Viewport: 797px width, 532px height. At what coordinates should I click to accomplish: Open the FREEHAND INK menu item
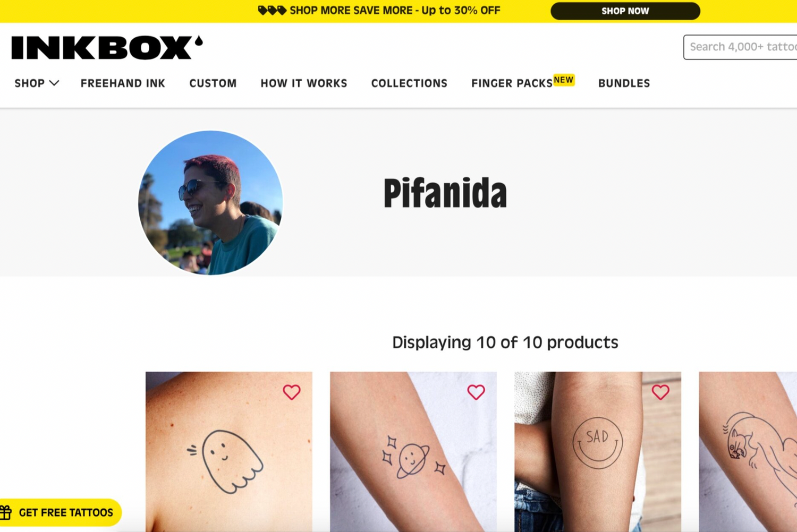point(123,83)
